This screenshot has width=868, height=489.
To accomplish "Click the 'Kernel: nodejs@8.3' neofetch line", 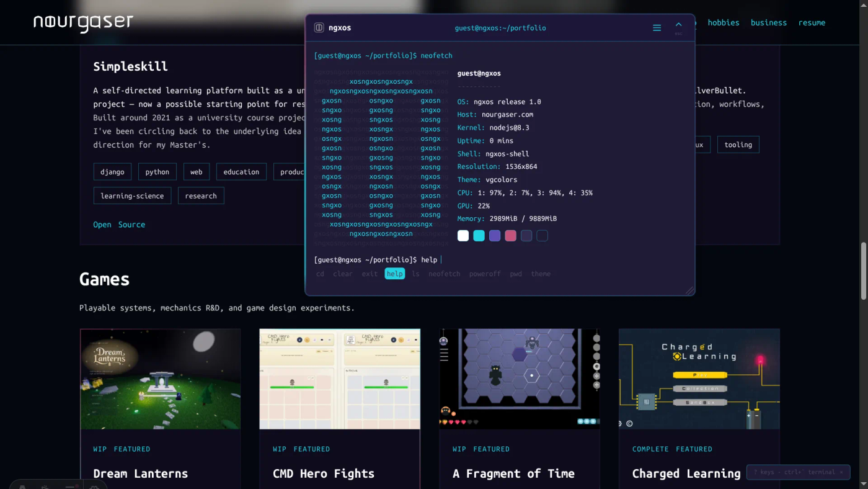I will [x=494, y=127].
